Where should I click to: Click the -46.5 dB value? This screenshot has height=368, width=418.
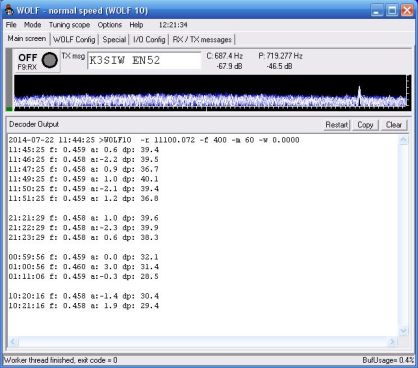(x=279, y=66)
